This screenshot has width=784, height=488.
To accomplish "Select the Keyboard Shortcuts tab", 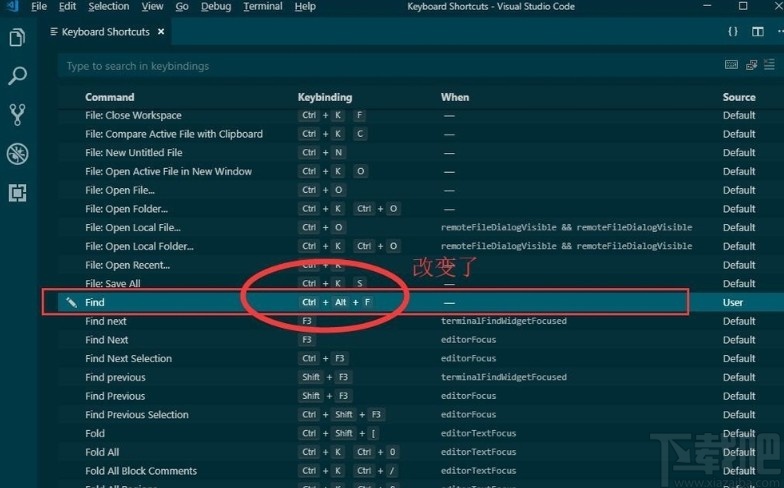I will pos(105,32).
